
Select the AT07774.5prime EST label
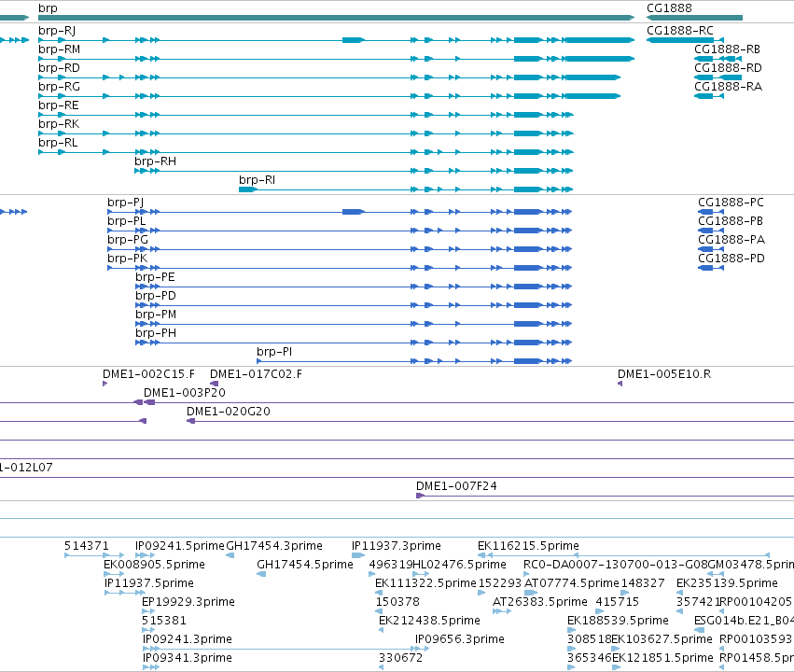572,584
